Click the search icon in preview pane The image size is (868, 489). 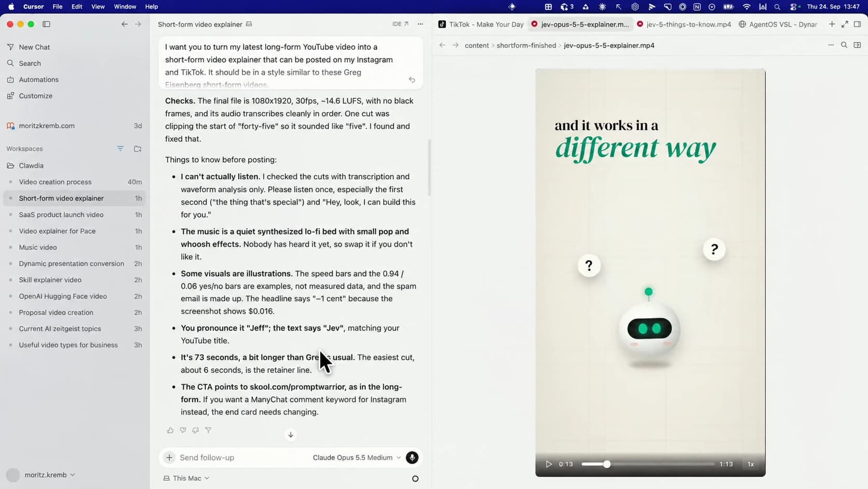(844, 45)
